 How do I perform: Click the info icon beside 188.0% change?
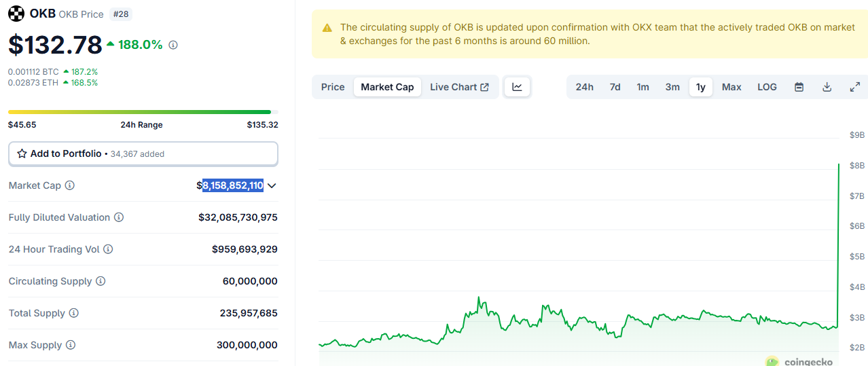pos(173,45)
